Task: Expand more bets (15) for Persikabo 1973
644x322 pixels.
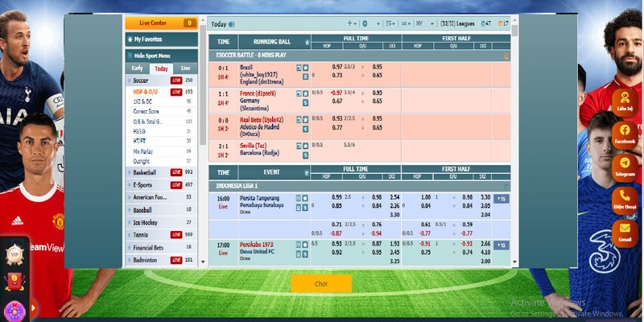Action: (501, 246)
